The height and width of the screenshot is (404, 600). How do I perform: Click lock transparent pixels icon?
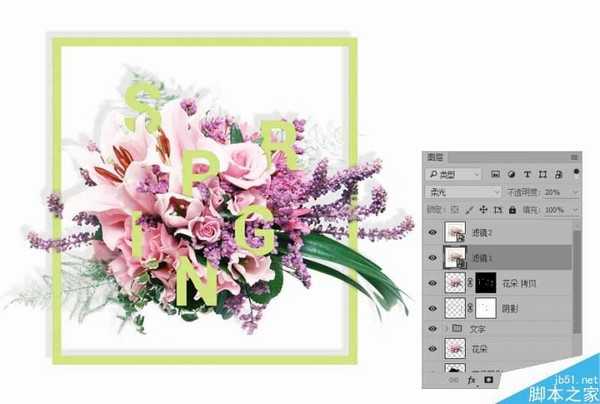click(x=455, y=210)
